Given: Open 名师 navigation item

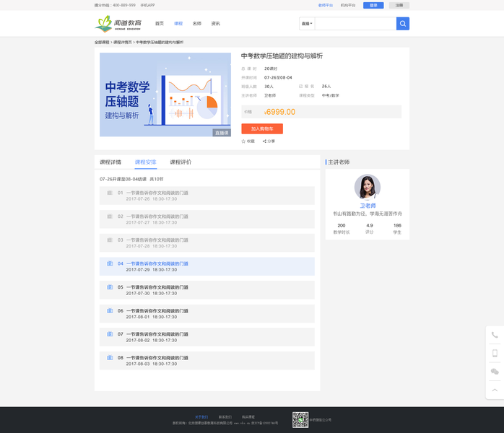Looking at the screenshot, I should [196, 23].
